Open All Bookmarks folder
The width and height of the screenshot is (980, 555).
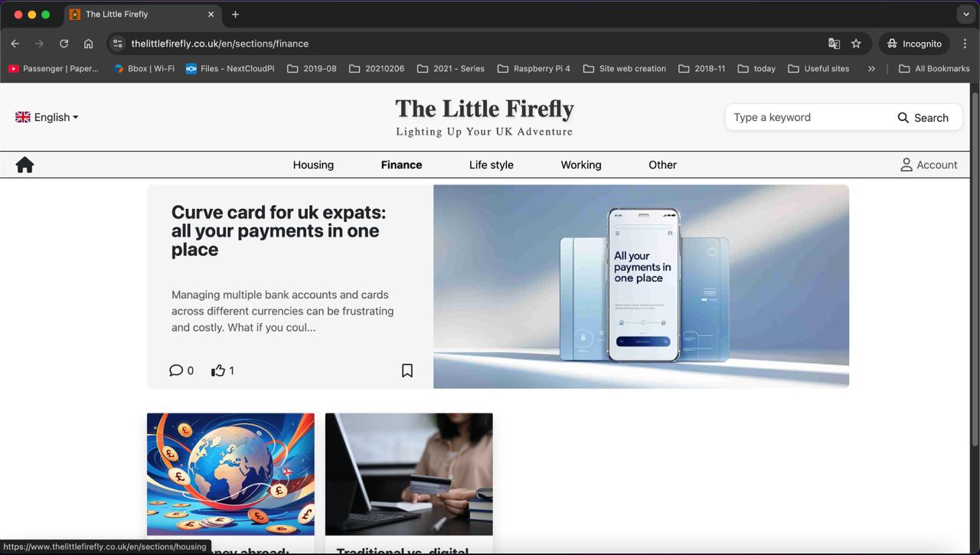pyautogui.click(x=934, y=68)
